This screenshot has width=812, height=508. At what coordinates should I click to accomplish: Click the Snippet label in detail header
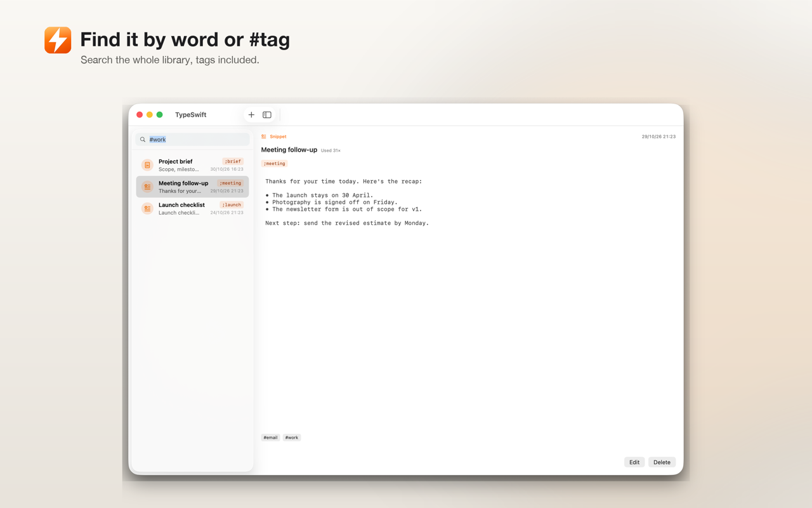tap(278, 137)
